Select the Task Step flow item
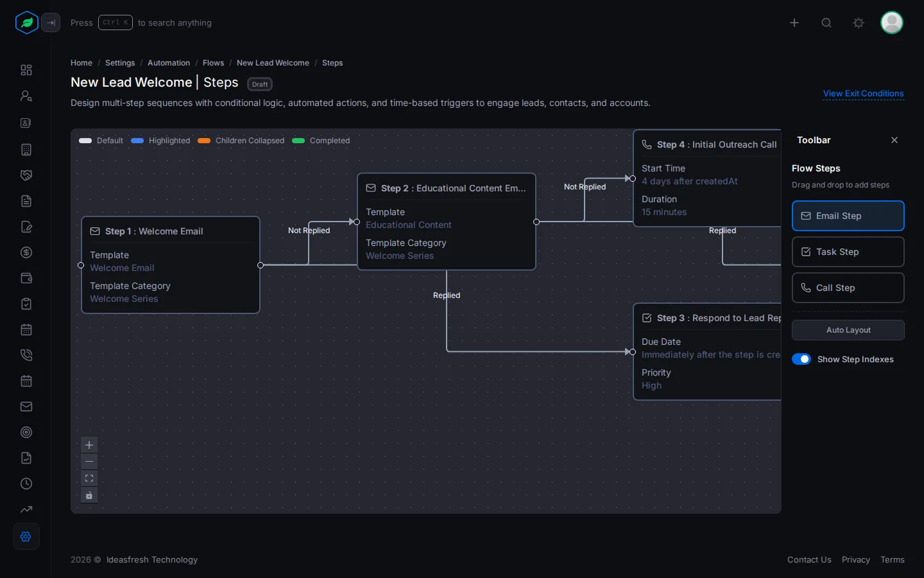Image resolution: width=924 pixels, height=578 pixels. (x=848, y=252)
